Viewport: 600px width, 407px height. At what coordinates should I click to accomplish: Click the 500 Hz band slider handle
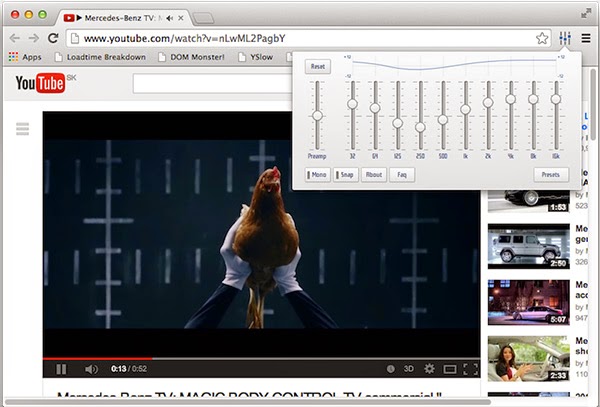pyautogui.click(x=443, y=120)
